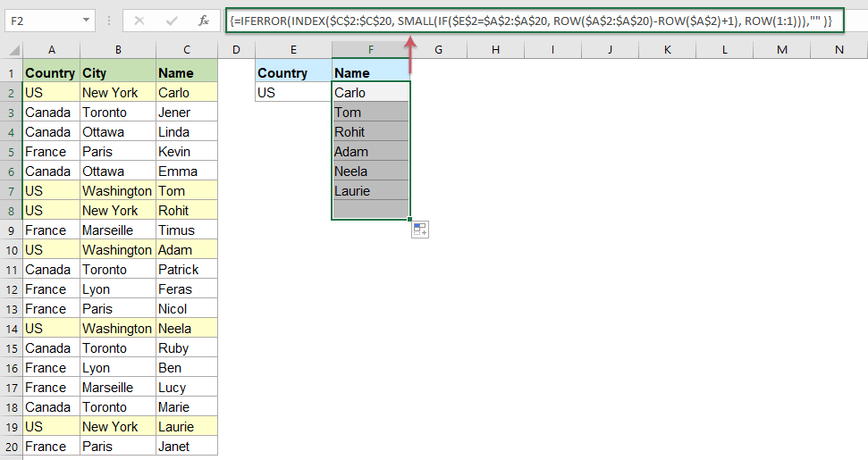This screenshot has width=868, height=460.
Task: Select result cell Rohit in column F
Action: [371, 132]
